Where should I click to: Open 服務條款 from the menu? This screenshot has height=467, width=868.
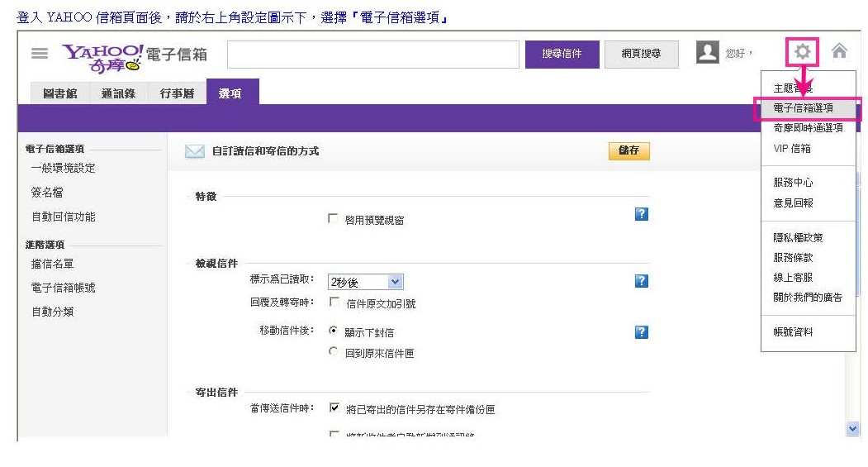click(x=794, y=258)
